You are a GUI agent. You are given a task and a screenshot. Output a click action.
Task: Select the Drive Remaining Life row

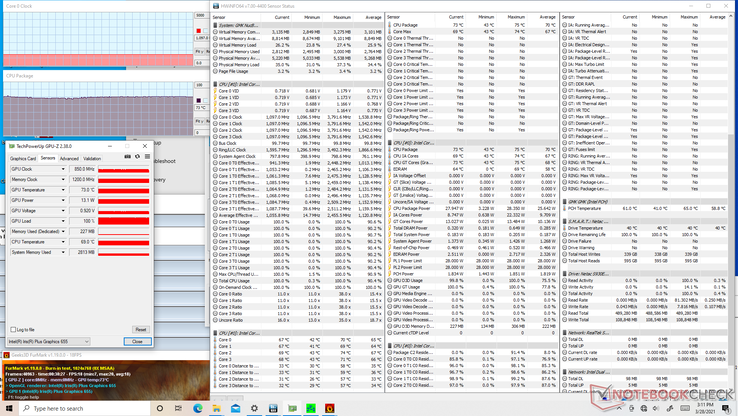(644, 234)
